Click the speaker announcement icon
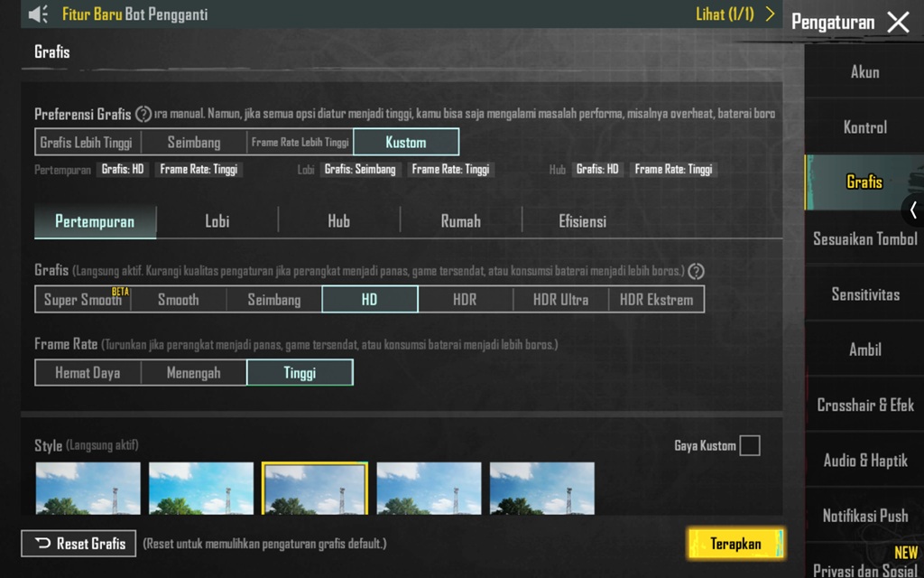This screenshot has height=578, width=924. (x=38, y=14)
